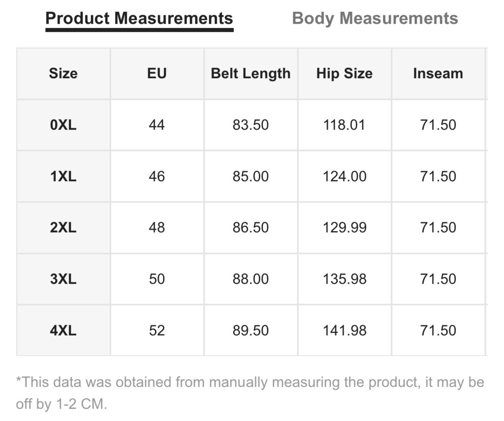Switch to Body Measurements tab
This screenshot has width=504, height=421.
click(375, 18)
